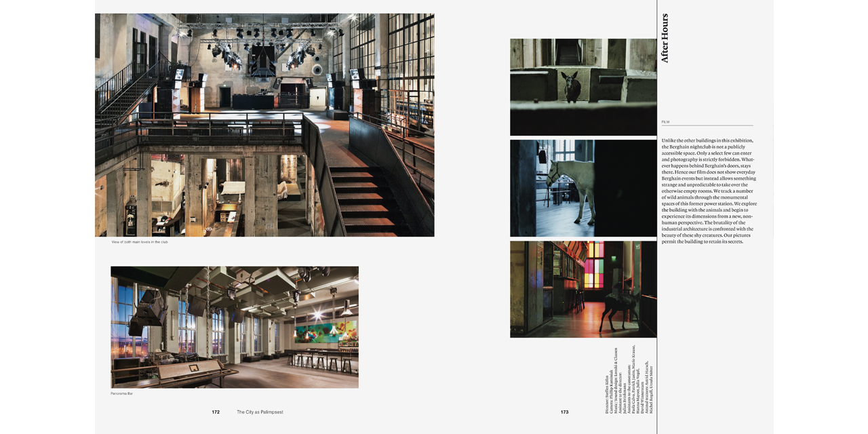The image size is (868, 434).
Task: Select the caption "View of both main levels"
Action: point(140,242)
